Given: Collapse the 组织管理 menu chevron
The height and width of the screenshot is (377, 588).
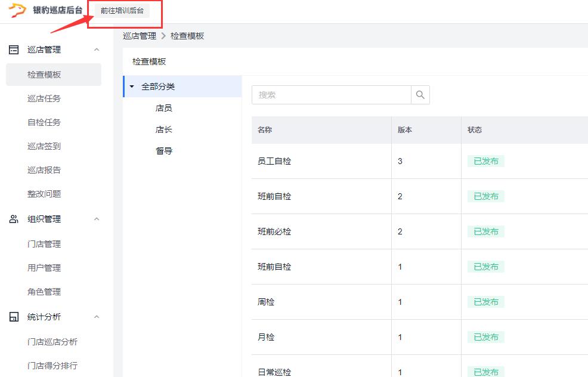Looking at the screenshot, I should click(97, 219).
